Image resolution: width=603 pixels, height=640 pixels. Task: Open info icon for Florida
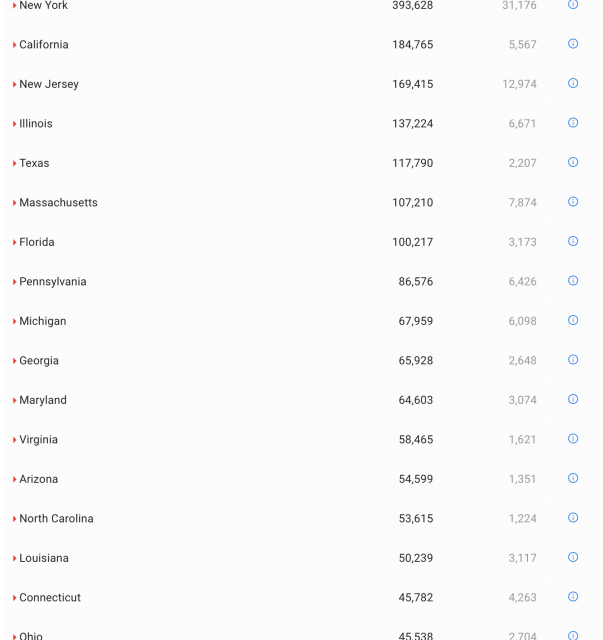[573, 241]
